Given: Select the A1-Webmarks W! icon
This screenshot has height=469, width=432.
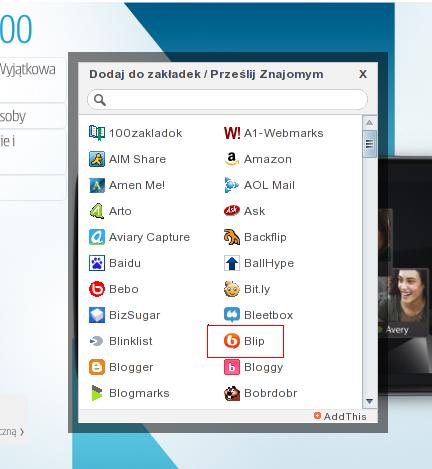Looking at the screenshot, I should 232,133.
